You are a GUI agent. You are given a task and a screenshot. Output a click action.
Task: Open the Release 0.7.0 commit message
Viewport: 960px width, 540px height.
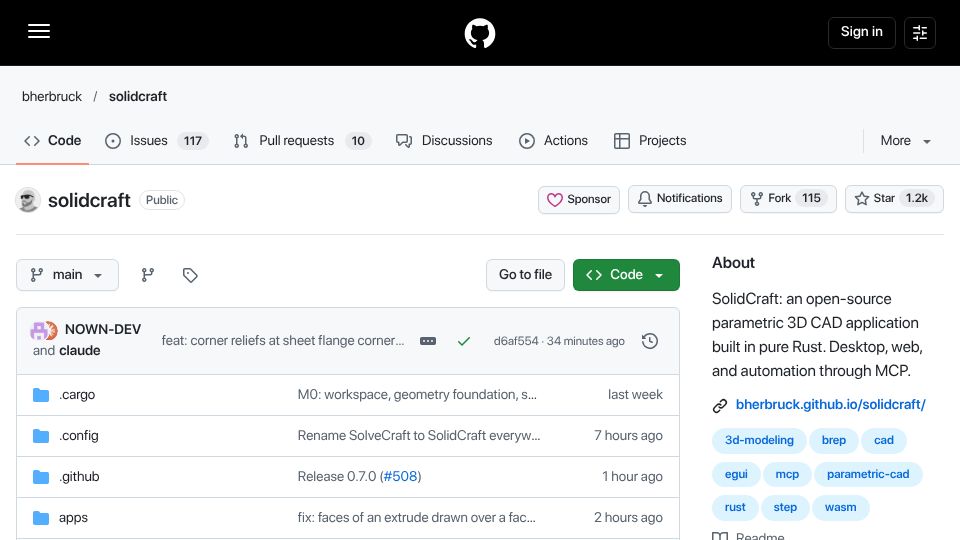(338, 477)
